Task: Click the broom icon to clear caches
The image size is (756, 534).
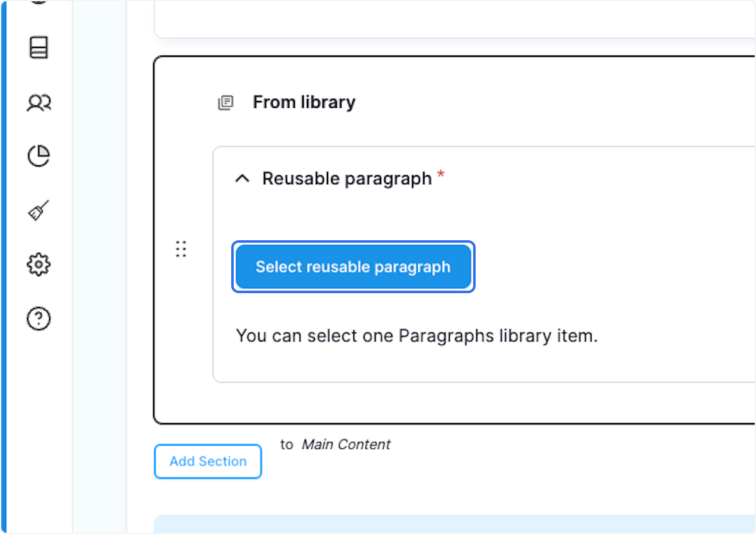Action: coord(38,211)
